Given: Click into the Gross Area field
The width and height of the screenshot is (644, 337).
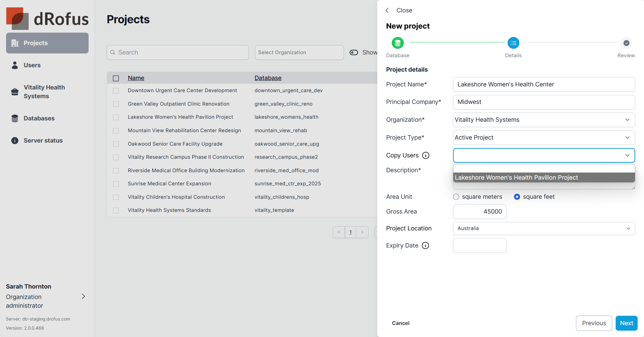Looking at the screenshot, I should [x=479, y=212].
